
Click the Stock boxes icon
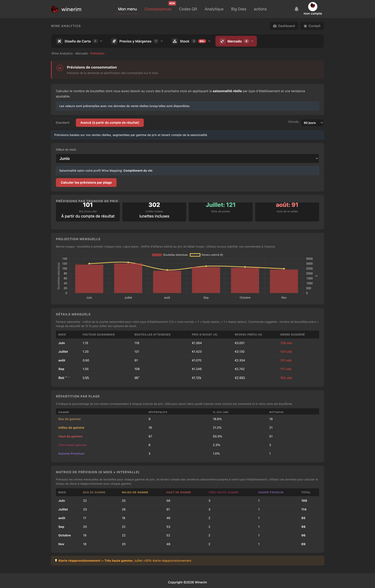pyautogui.click(x=175, y=41)
